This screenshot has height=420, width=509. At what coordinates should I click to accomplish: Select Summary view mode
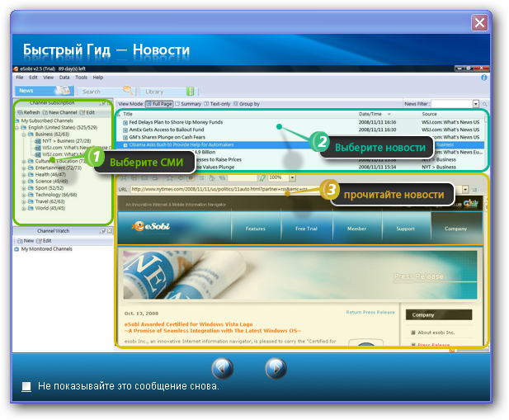coord(188,104)
